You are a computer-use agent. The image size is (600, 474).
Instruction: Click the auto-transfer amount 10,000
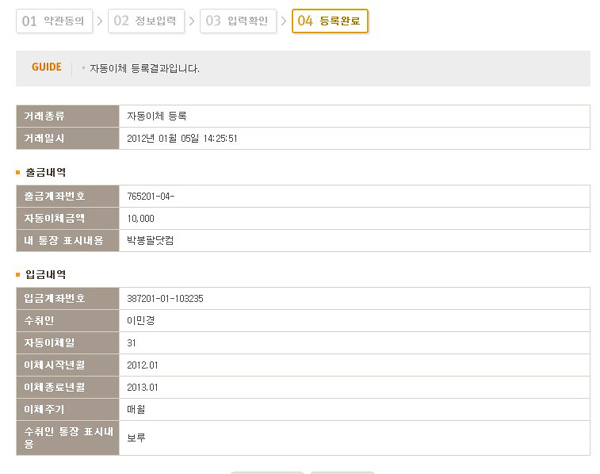(141, 218)
